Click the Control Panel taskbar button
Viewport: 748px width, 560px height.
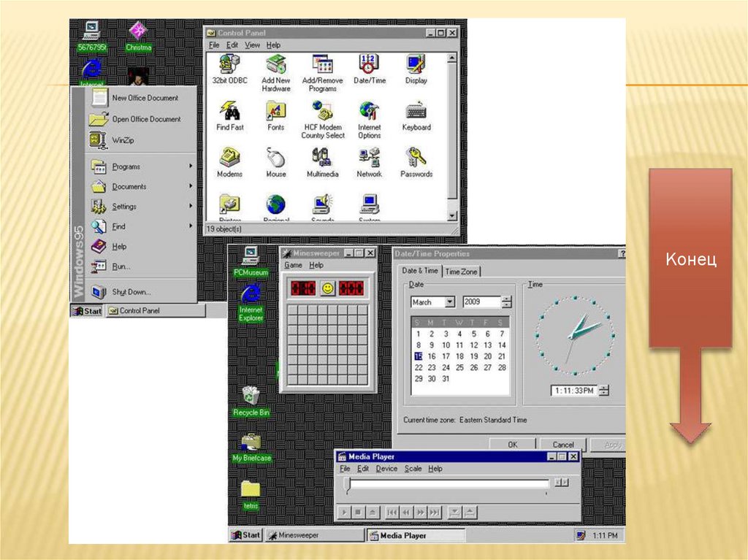click(x=155, y=311)
